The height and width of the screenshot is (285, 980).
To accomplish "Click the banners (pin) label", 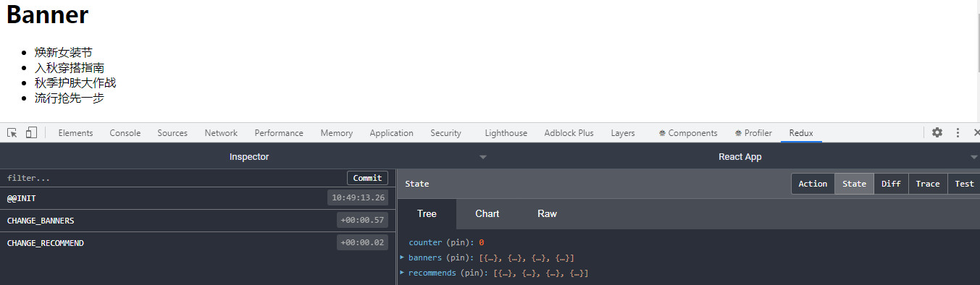I will [x=441, y=258].
